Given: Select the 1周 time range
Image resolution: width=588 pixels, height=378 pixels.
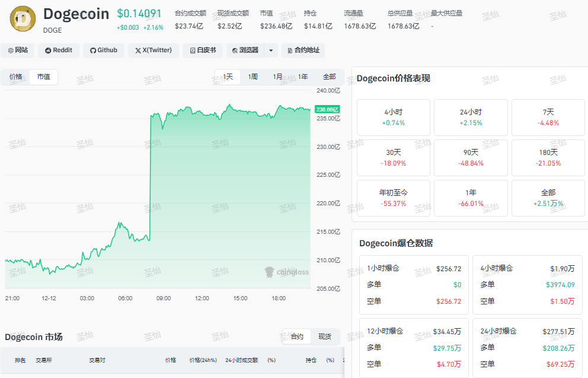Looking at the screenshot, I should coord(253,77).
